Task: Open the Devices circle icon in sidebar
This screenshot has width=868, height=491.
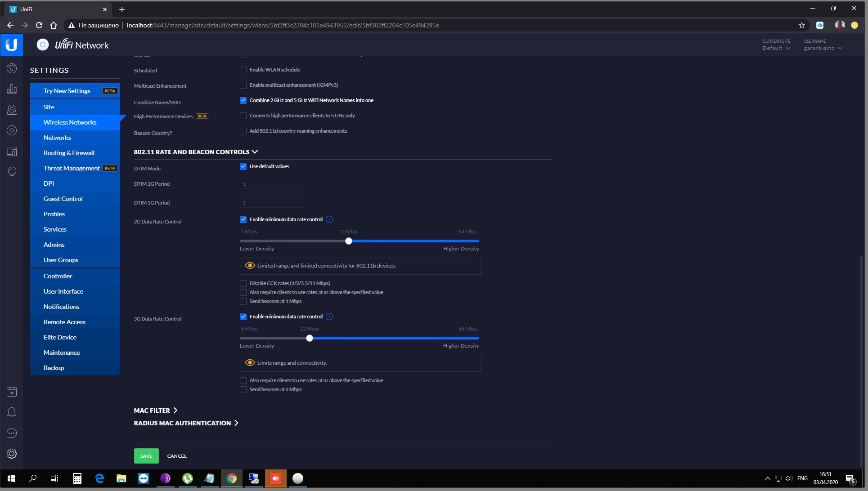Action: (12, 130)
